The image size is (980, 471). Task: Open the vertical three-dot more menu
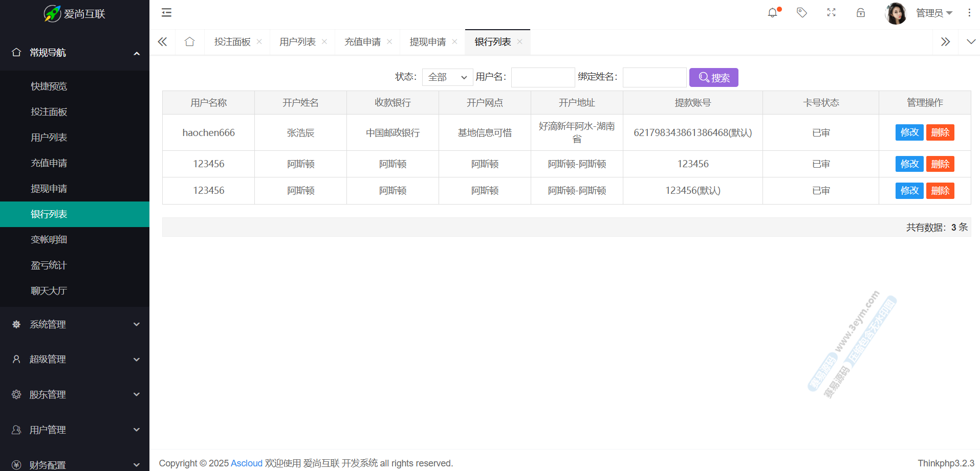969,13
